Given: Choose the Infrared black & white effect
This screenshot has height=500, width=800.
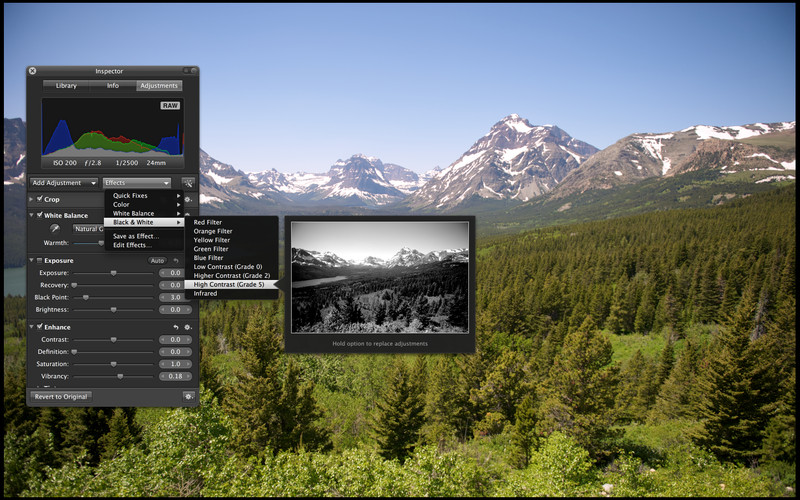Looking at the screenshot, I should click(205, 294).
